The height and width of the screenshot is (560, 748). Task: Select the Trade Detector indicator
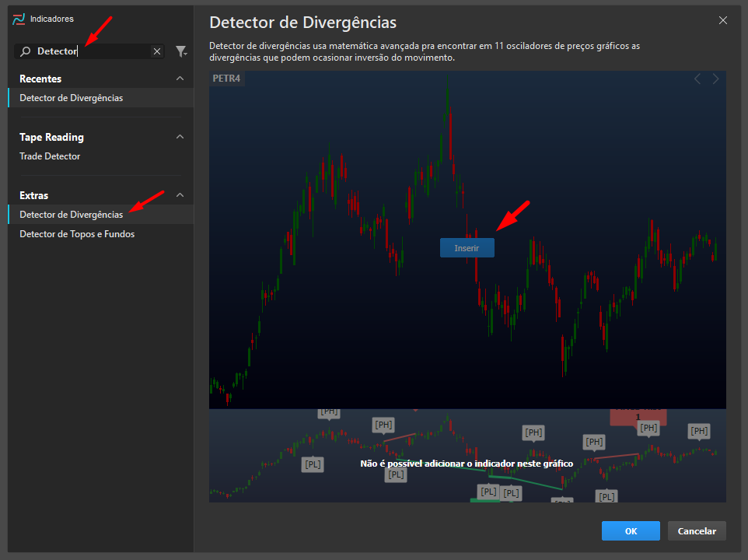pos(101,156)
